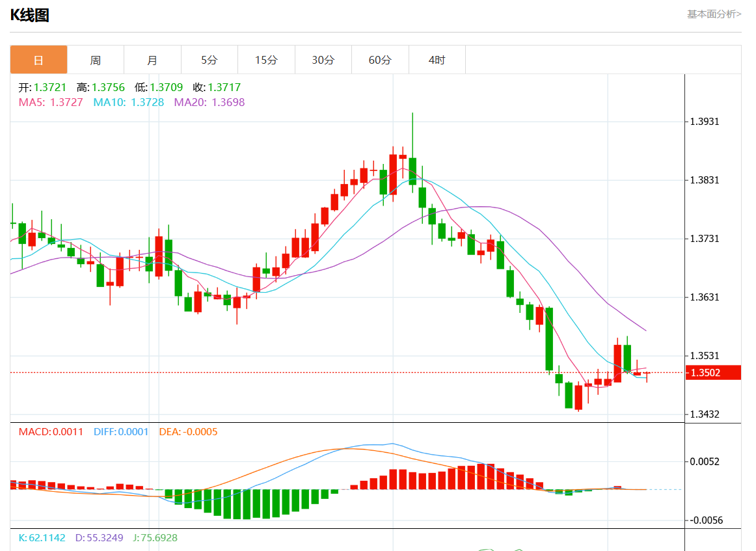Select the 日 daily chart tab
This screenshot has width=756, height=551.
click(38, 60)
